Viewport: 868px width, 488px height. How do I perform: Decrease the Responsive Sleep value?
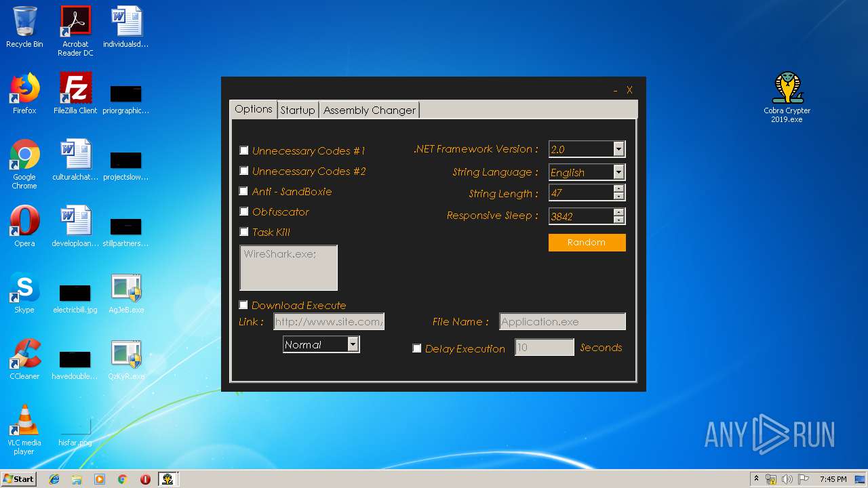click(x=618, y=220)
